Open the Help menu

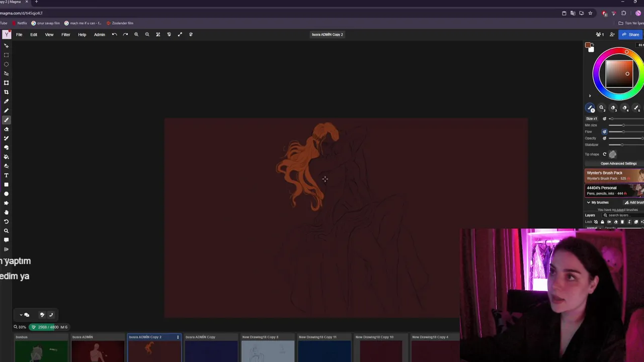point(82,35)
